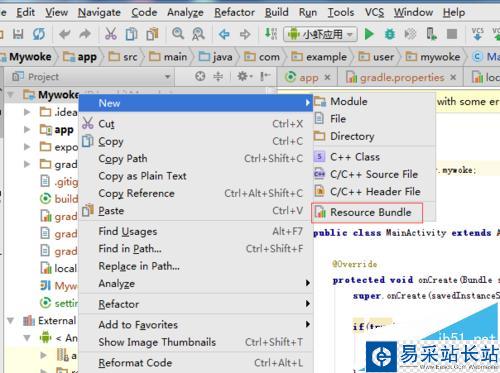Click the Hide panel icon in Project toolbar
Screen dimensions: 500x373
pos(265,76)
